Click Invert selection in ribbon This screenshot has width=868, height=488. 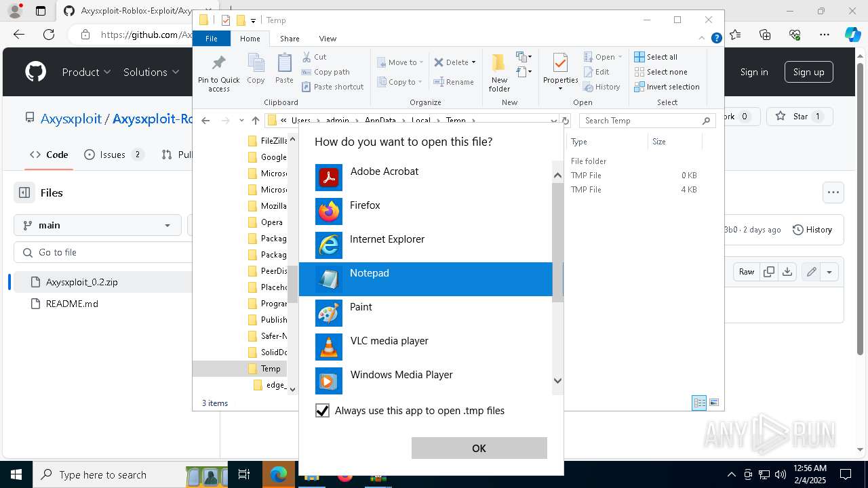coord(667,87)
